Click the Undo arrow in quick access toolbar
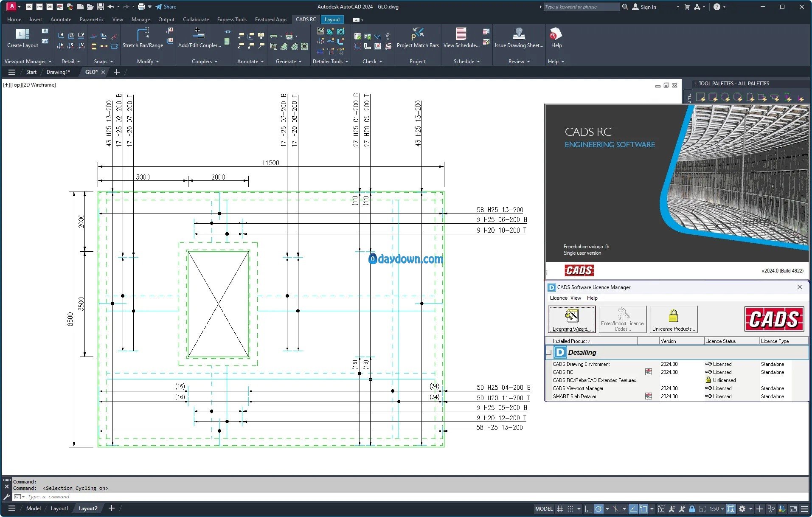 coord(111,7)
